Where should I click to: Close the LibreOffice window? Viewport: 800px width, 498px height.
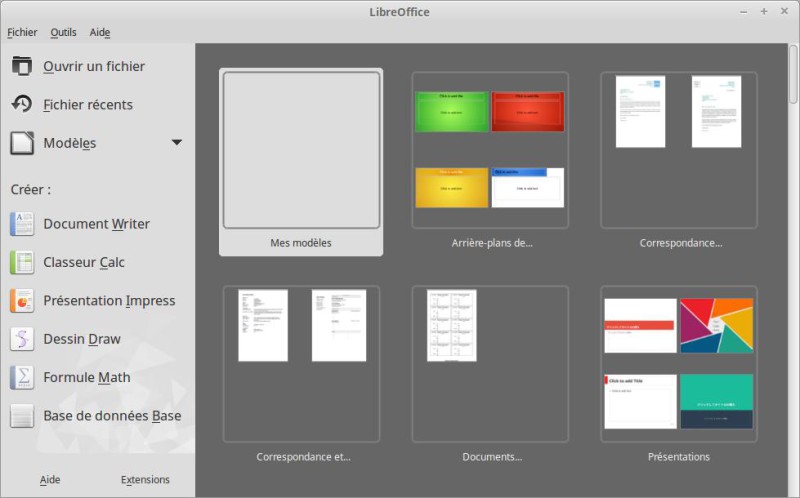point(784,11)
